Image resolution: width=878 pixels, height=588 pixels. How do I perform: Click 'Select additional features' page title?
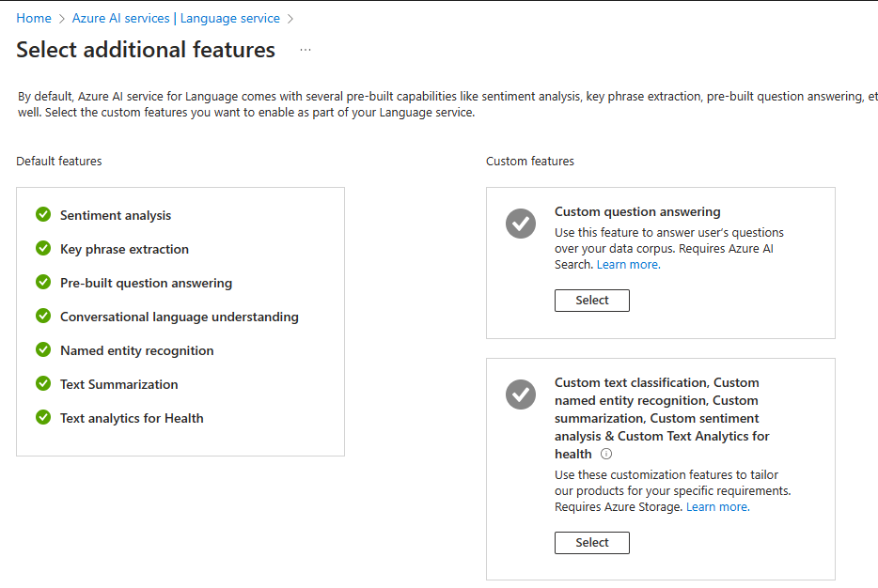click(x=146, y=50)
